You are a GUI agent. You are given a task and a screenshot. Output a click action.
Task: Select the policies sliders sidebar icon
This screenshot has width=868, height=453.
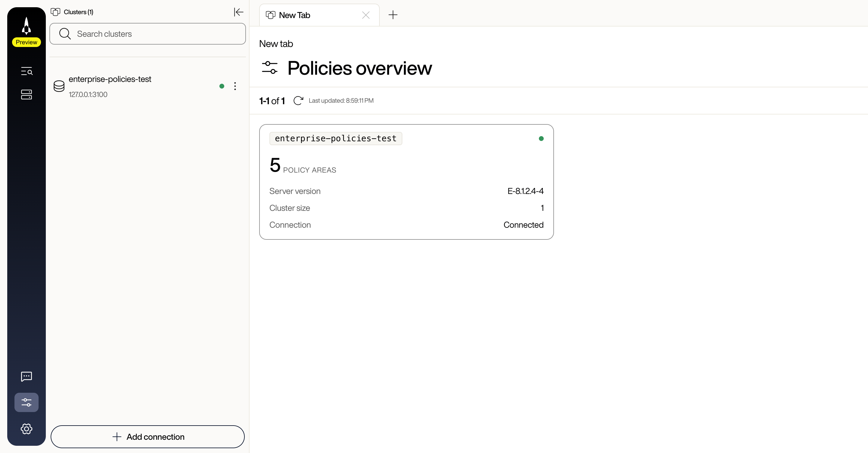tap(26, 402)
